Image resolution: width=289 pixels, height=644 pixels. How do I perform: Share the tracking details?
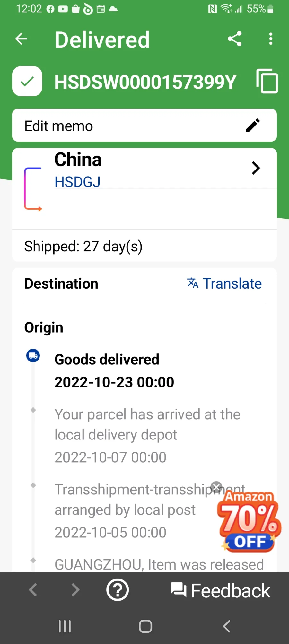coord(234,39)
